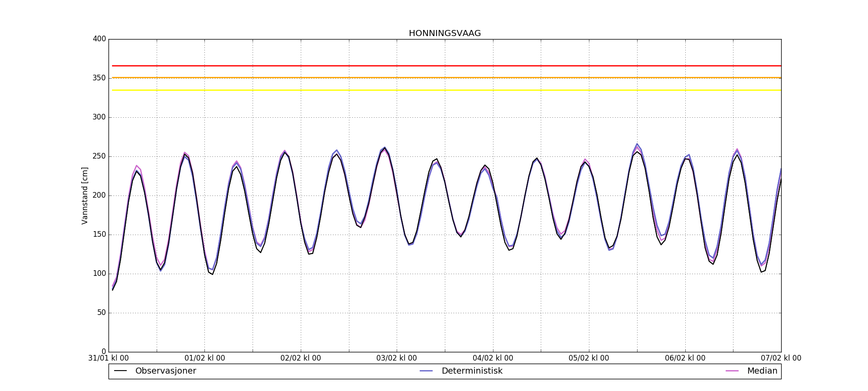The image size is (868, 391).
Task: Click the 100 y-axis tick label
Action: (x=99, y=274)
